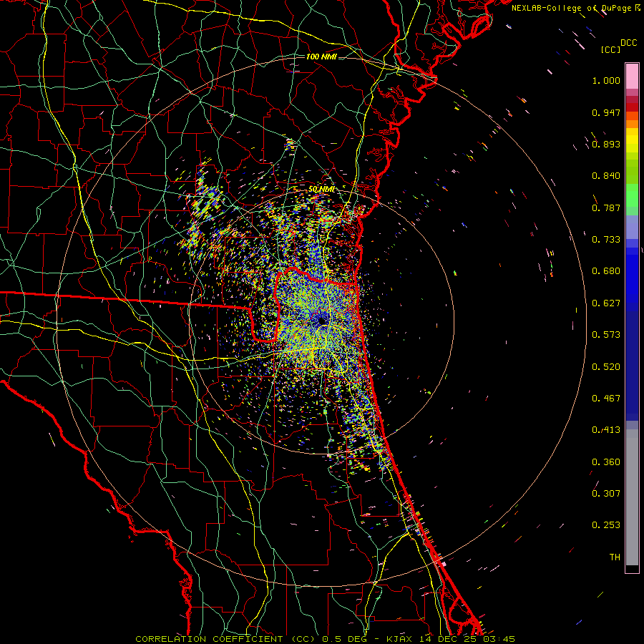Viewport: 644px width, 644px height.
Task: Click the gray bottom segment of color bar
Action: pyautogui.click(x=632, y=497)
